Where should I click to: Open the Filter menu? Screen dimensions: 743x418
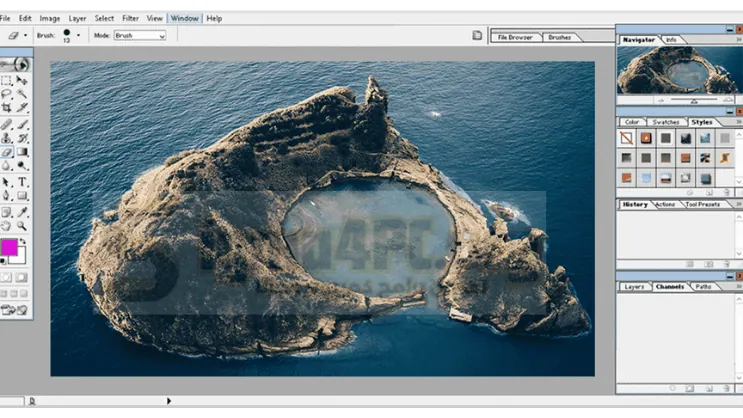click(x=130, y=18)
